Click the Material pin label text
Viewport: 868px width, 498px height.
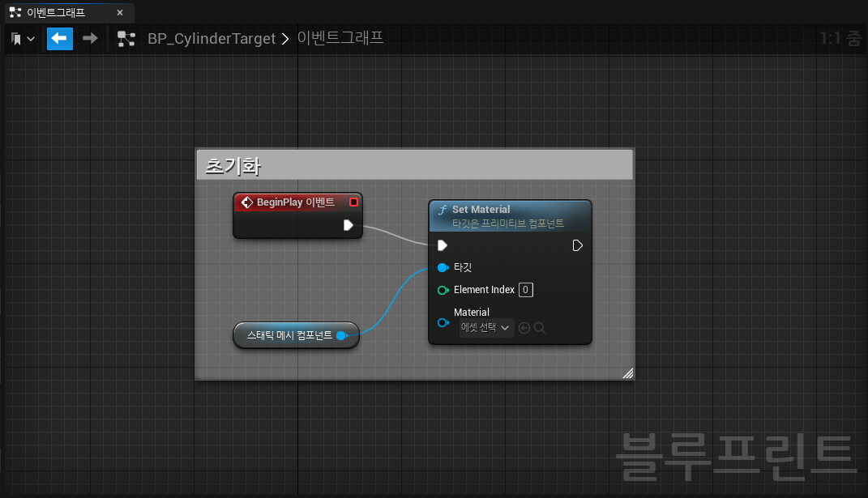(x=472, y=312)
